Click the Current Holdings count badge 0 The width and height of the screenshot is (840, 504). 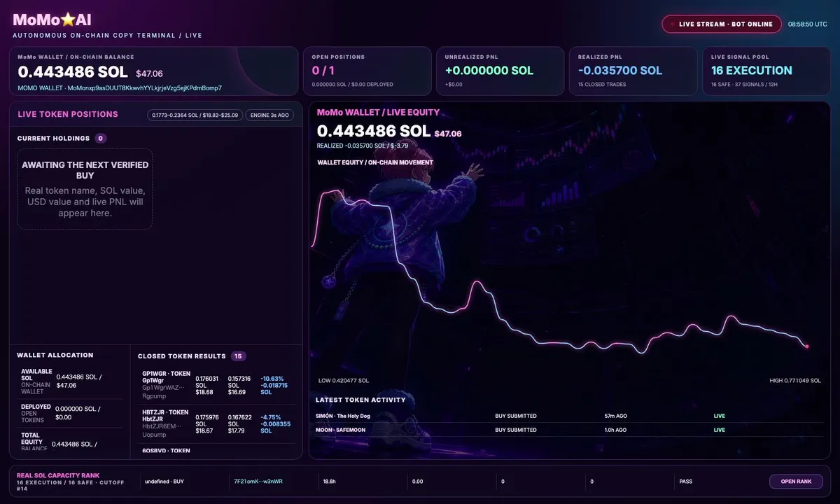pos(101,139)
